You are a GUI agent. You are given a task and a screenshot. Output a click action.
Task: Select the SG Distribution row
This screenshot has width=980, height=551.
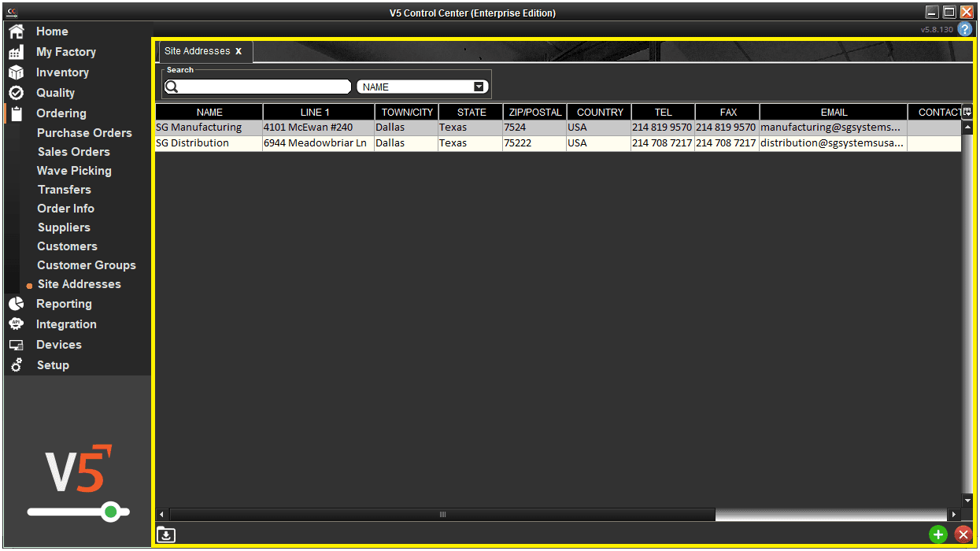[x=558, y=143]
